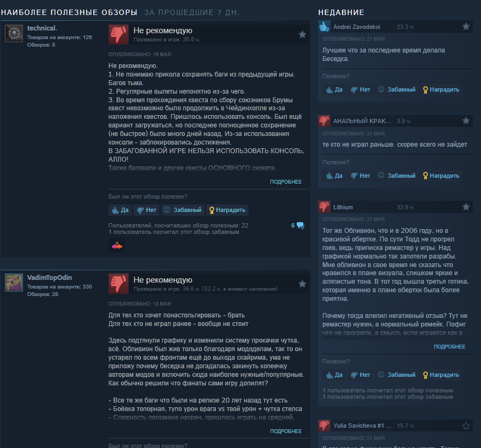This screenshot has height=448, width=481.
Task: Open the 'Недавние' section heading
Action: tap(341, 12)
